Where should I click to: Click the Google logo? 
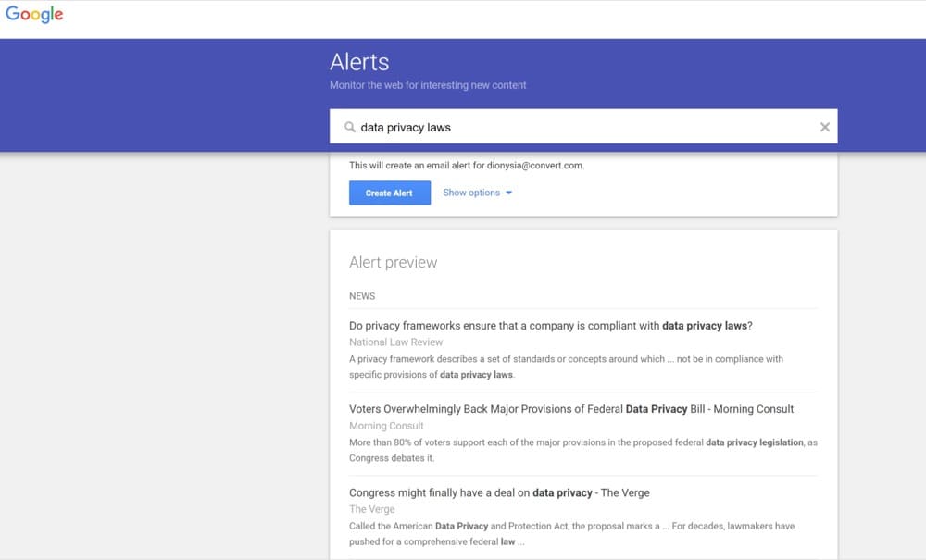pos(34,14)
